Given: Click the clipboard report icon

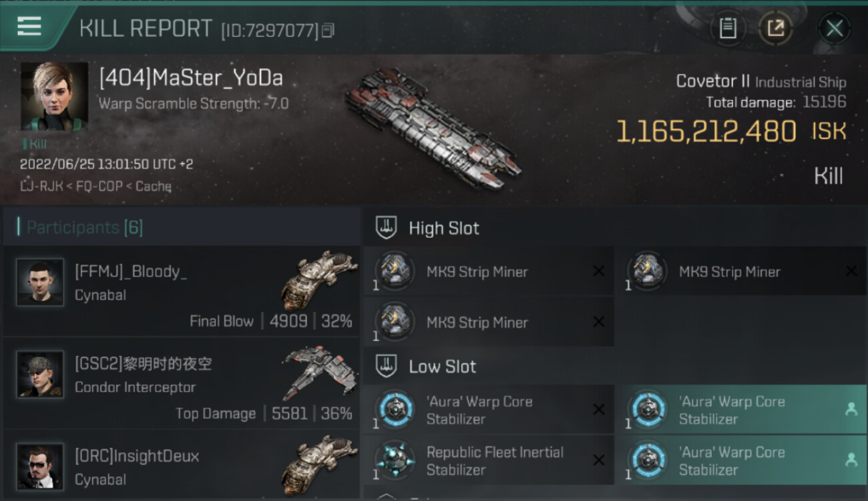Looking at the screenshot, I should (728, 28).
